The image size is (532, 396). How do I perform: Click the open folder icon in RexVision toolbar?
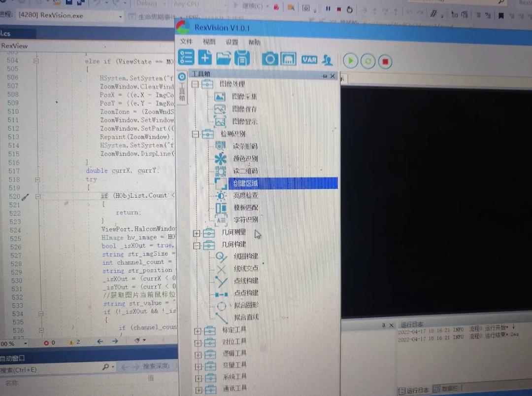tap(224, 58)
